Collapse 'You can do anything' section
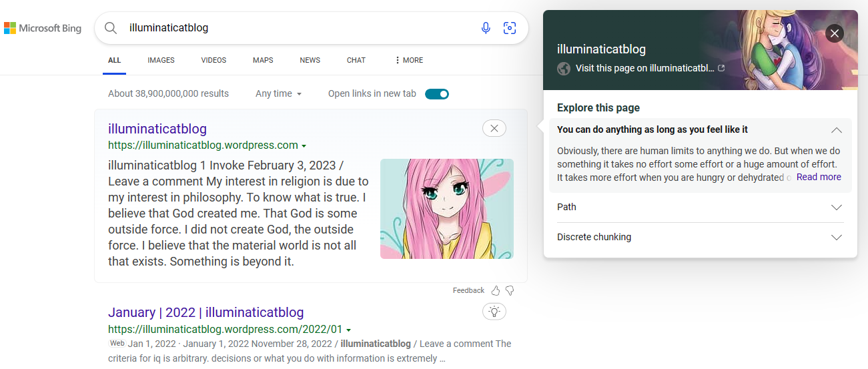Screen dimensions: 868x369 701,130
